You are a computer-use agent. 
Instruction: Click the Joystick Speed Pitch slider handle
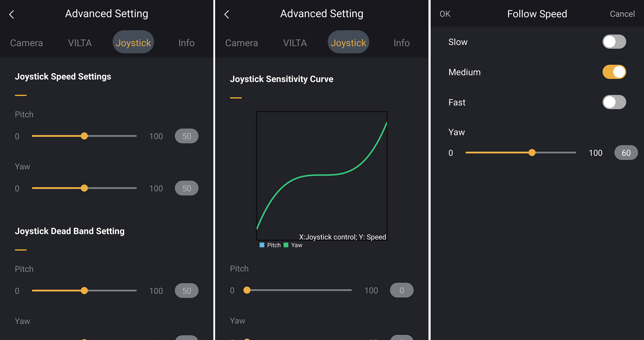point(84,136)
